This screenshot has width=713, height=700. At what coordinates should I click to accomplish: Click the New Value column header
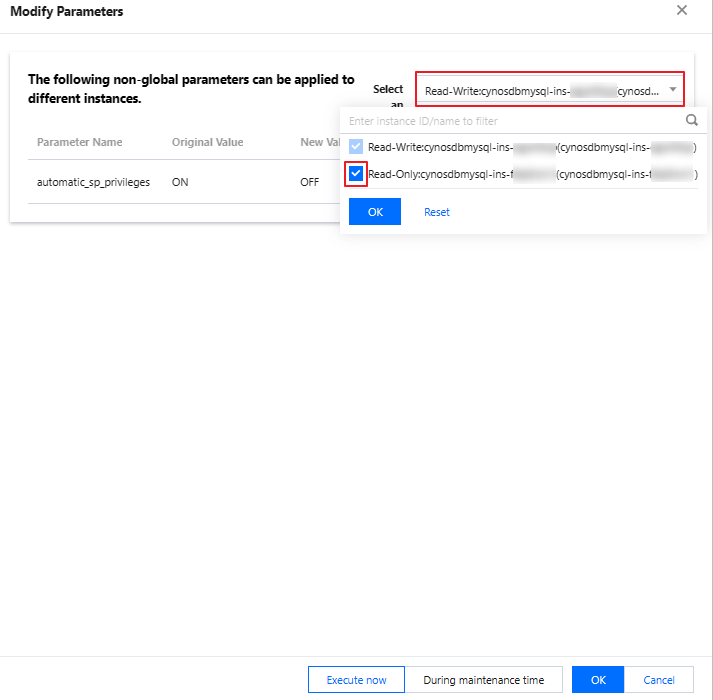(320, 142)
